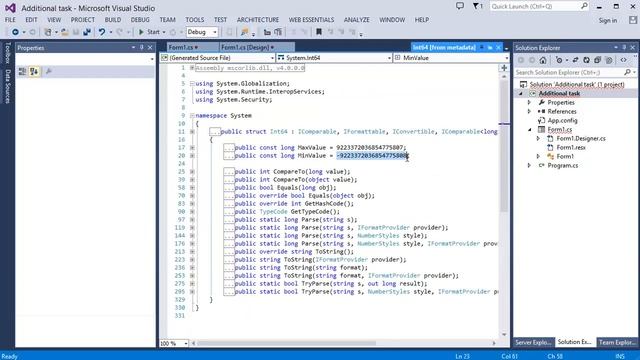Select Program.cs in Solution Explorer
The image size is (640, 360).
(562, 165)
